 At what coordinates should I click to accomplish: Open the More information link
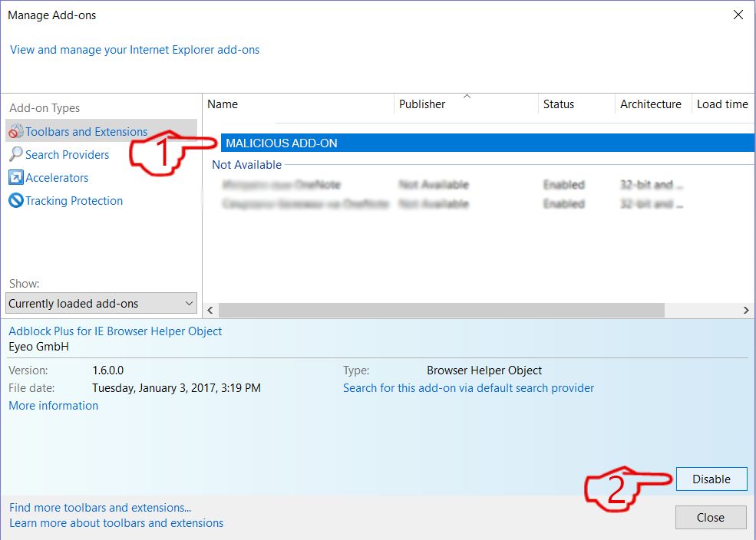[x=52, y=405]
